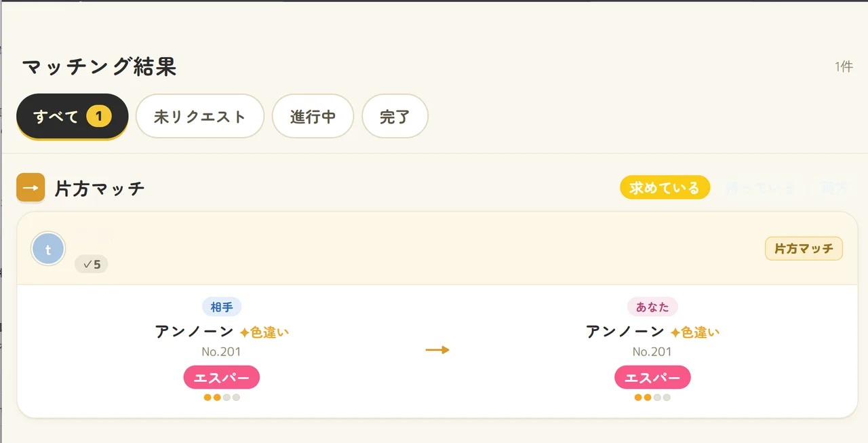The height and width of the screenshot is (443, 868).
Task: Enable the 求めている filter toggle
Action: (665, 187)
